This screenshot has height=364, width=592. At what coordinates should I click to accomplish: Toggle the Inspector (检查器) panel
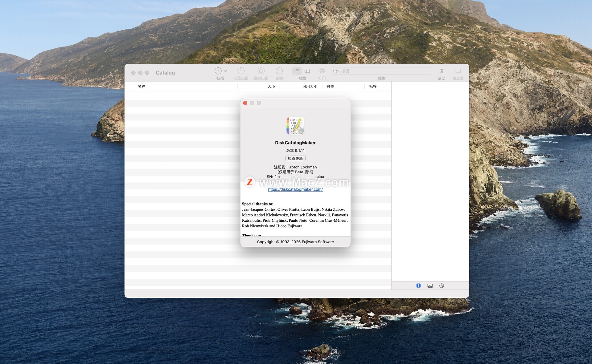458,71
